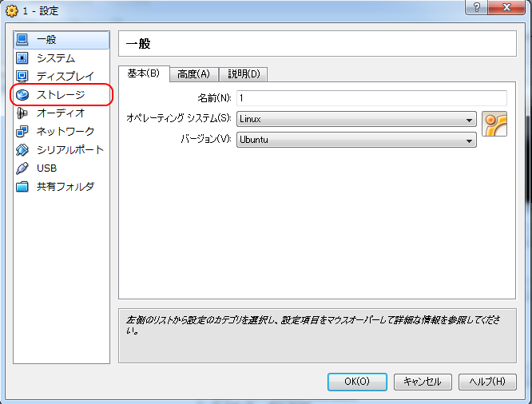Select 一般 category label
The height and width of the screenshot is (404, 532).
[x=62, y=40]
